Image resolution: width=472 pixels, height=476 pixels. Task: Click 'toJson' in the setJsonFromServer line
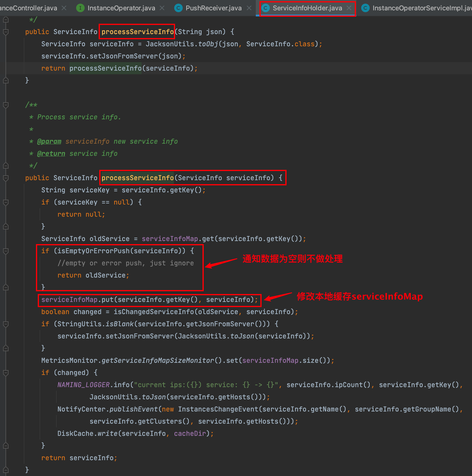pyautogui.click(x=242, y=336)
